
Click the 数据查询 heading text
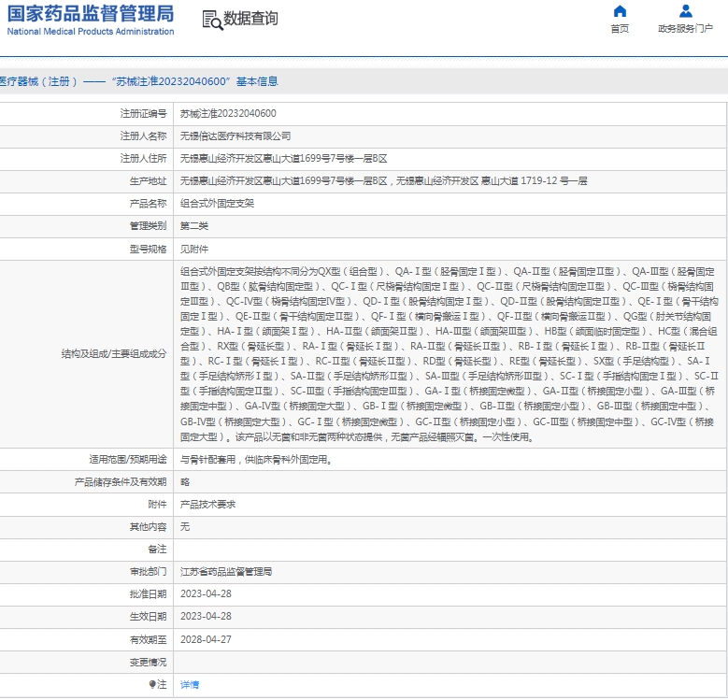pos(250,19)
